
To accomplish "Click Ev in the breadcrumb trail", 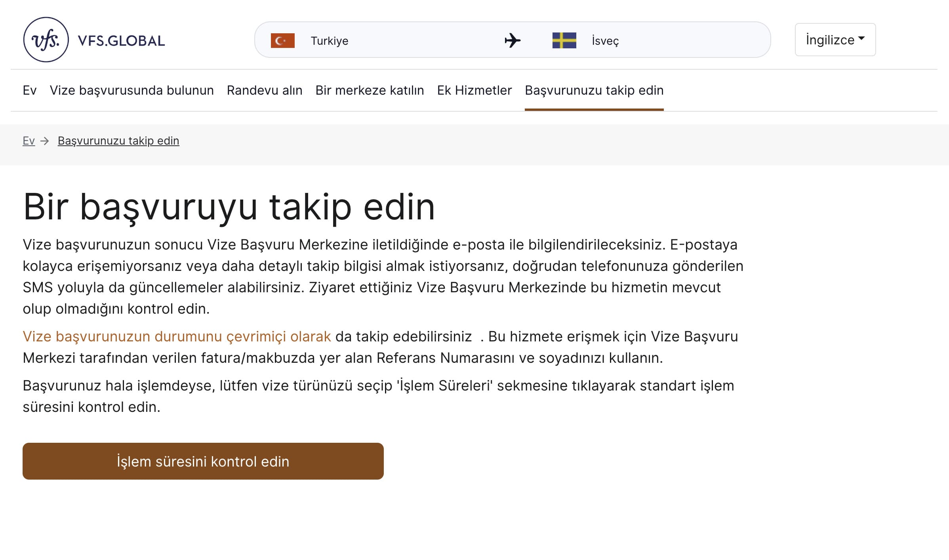I will (x=28, y=141).
